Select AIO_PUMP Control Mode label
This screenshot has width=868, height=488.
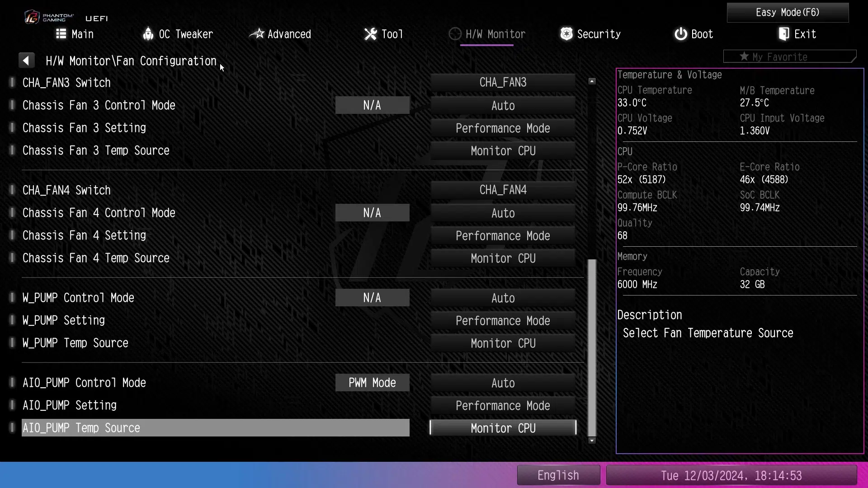(84, 383)
